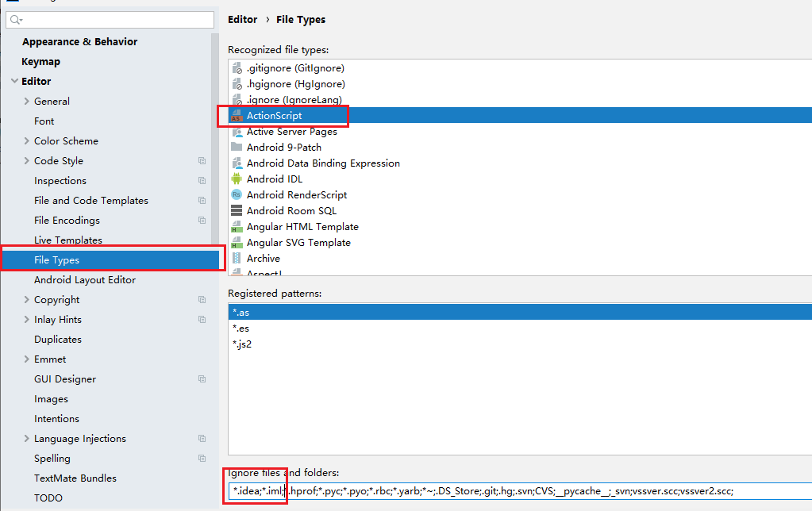This screenshot has width=812, height=511.
Task: Focus the settings search field
Action: point(110,20)
